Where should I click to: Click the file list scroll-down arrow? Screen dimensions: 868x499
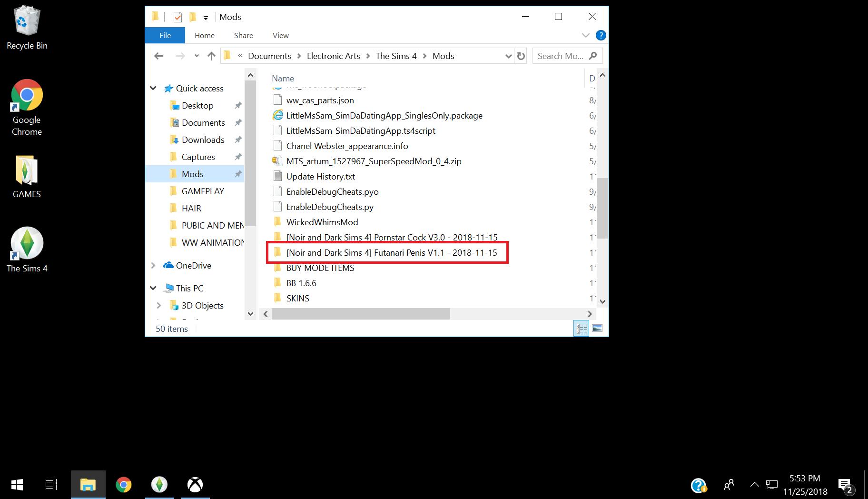(x=602, y=301)
